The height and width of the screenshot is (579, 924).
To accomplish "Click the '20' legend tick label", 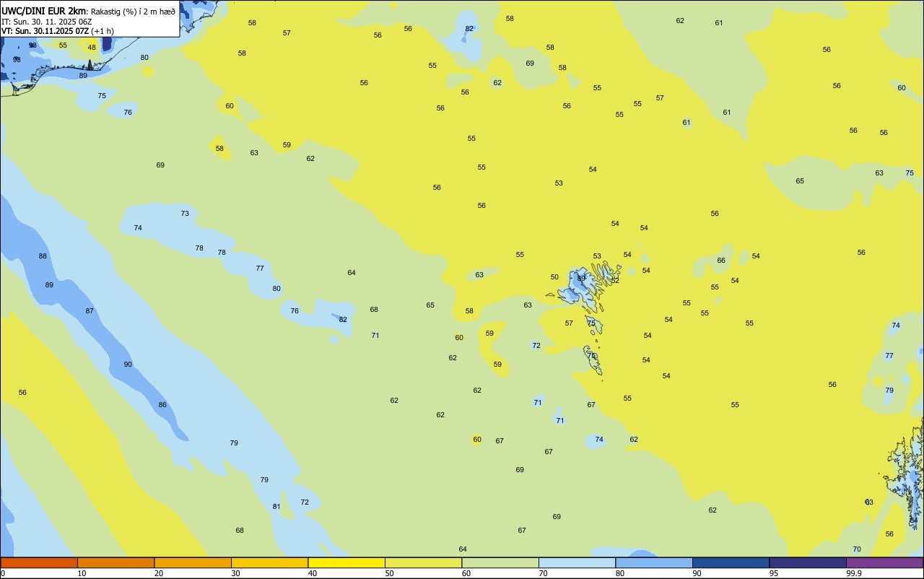I will (159, 573).
